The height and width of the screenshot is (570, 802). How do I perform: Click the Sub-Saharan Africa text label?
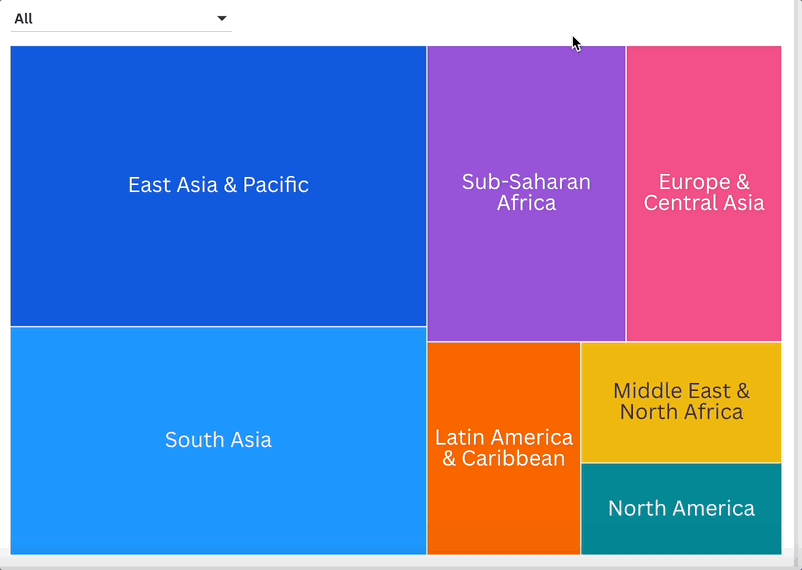click(x=526, y=193)
